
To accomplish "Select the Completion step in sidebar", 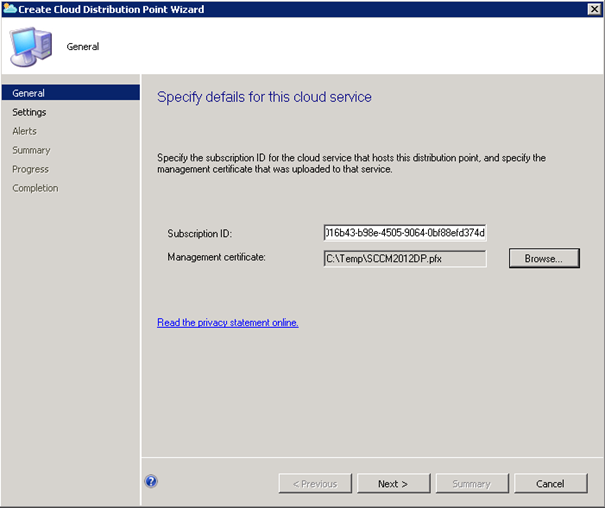I will point(35,188).
